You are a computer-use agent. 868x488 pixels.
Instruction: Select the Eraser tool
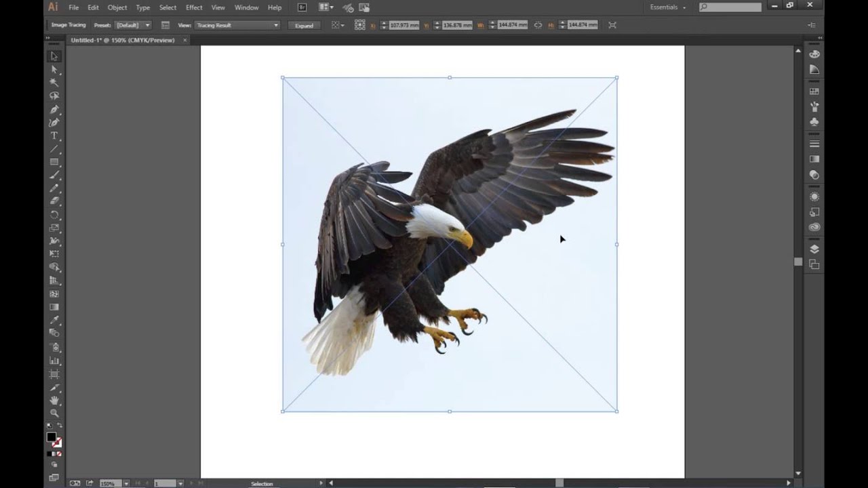click(x=54, y=201)
